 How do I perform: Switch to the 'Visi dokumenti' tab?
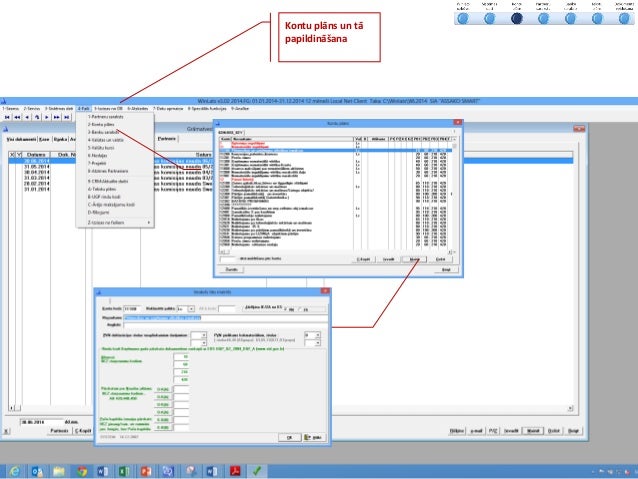[22, 139]
